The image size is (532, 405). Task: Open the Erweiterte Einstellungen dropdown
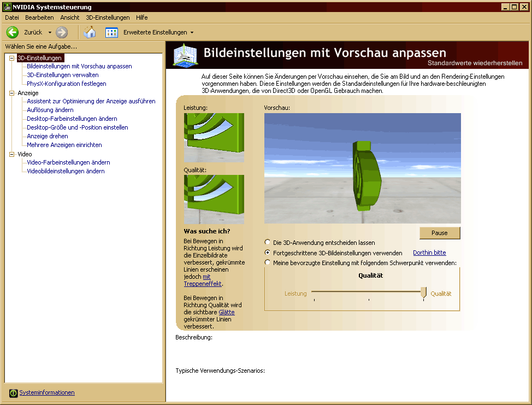192,33
